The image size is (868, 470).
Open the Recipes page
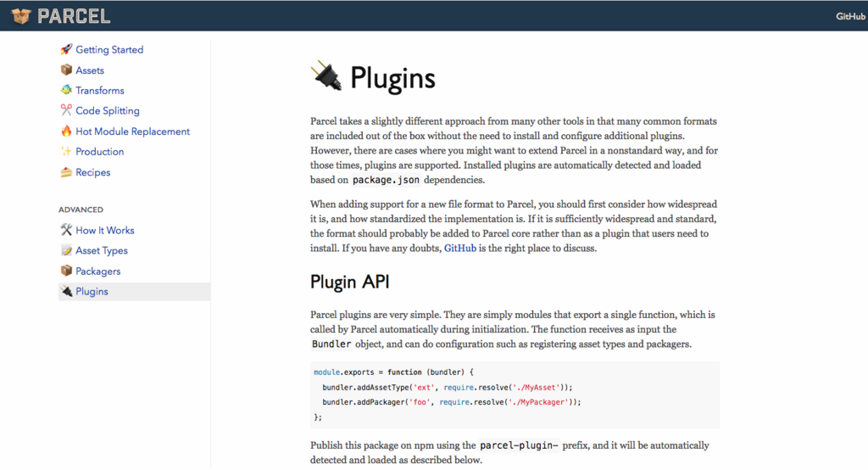coord(93,172)
